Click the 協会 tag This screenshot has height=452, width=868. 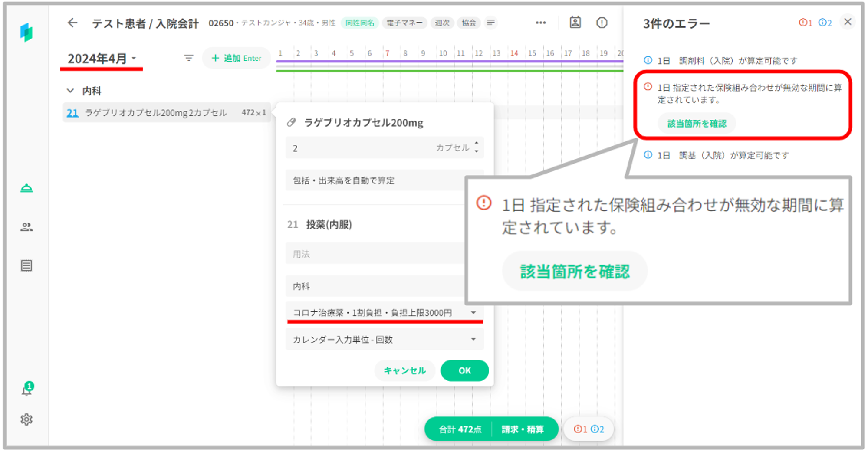469,23
